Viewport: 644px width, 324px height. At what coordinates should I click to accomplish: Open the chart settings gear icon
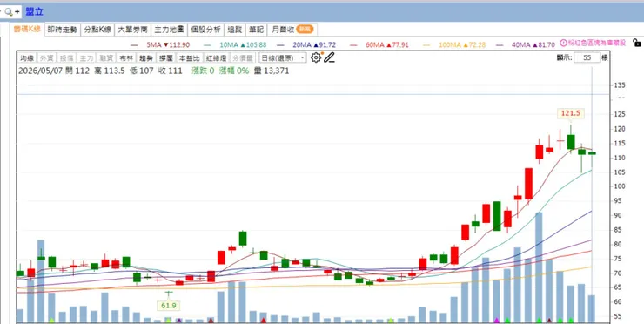(316, 57)
